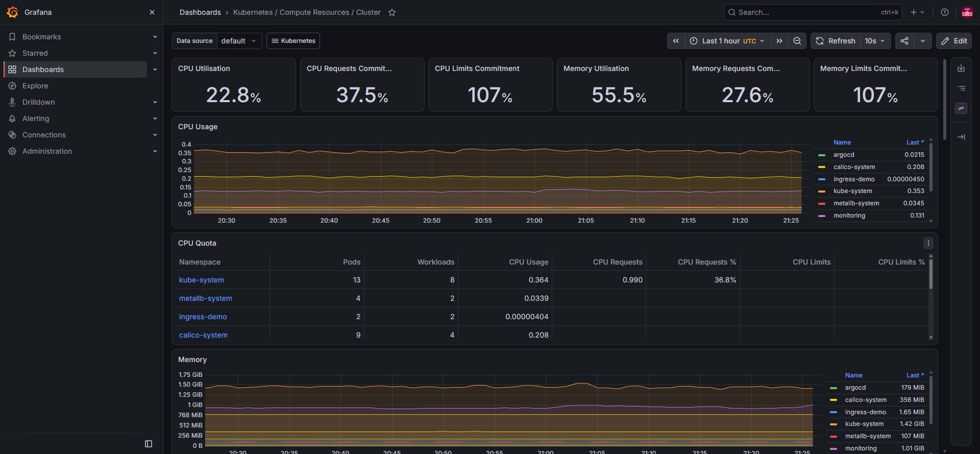Shift time range backward with double-left arrow
The width and height of the screenshot is (980, 454).
click(x=676, y=41)
